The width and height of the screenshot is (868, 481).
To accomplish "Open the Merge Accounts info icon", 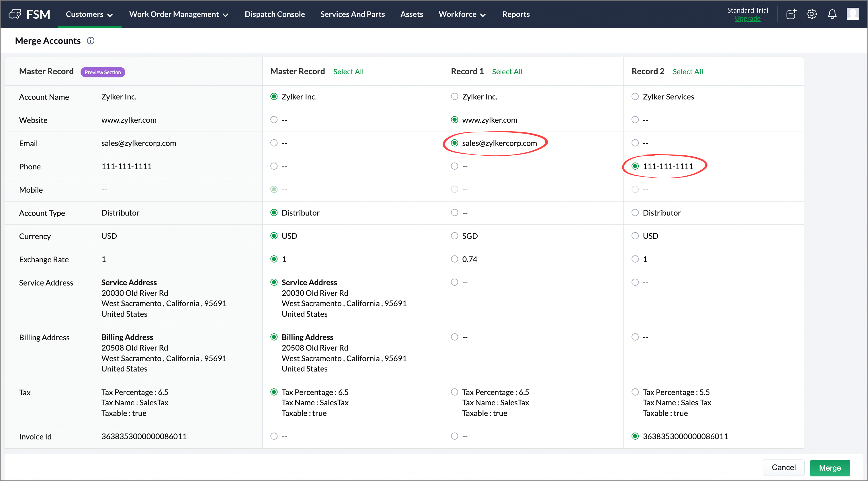I will pos(90,41).
